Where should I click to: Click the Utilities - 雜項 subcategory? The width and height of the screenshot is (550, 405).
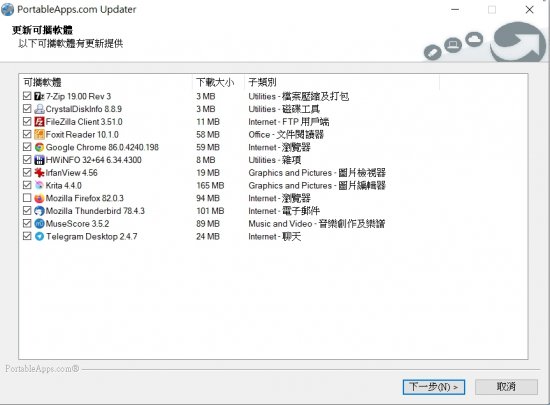click(x=275, y=160)
